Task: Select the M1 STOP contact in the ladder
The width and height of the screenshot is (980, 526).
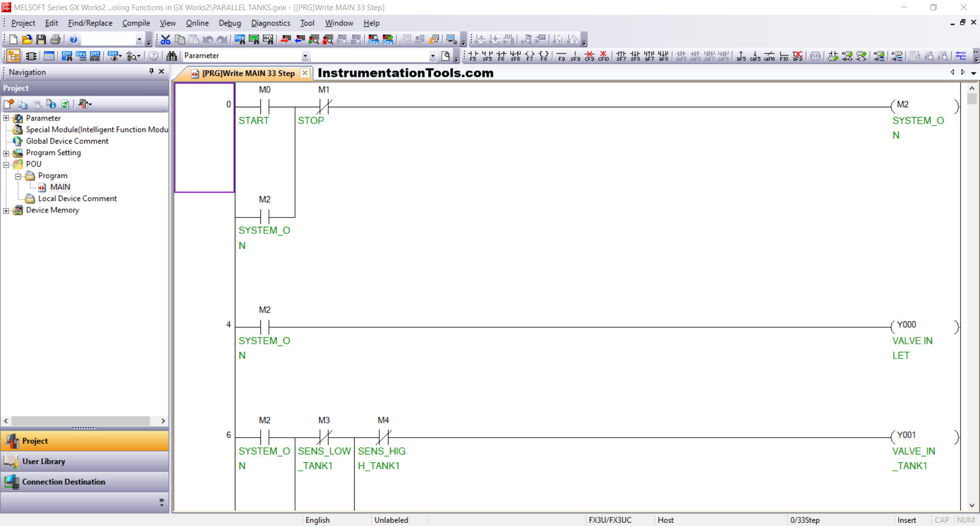Action: [324, 106]
